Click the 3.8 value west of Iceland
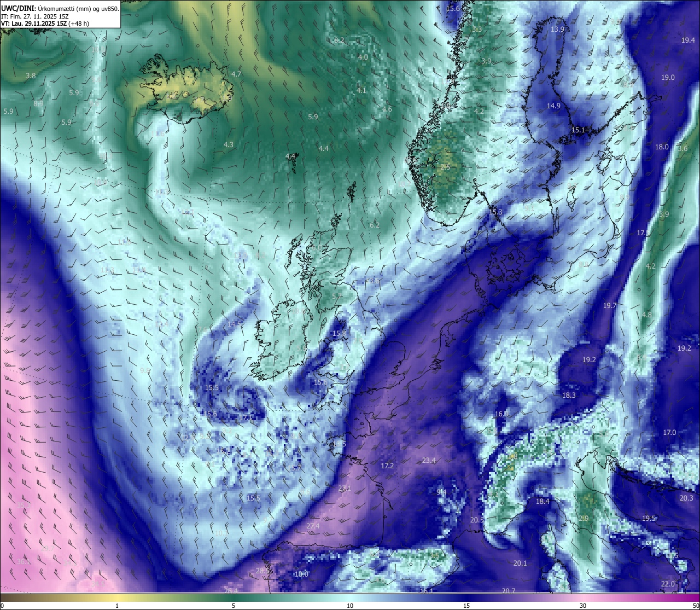 click(x=31, y=75)
